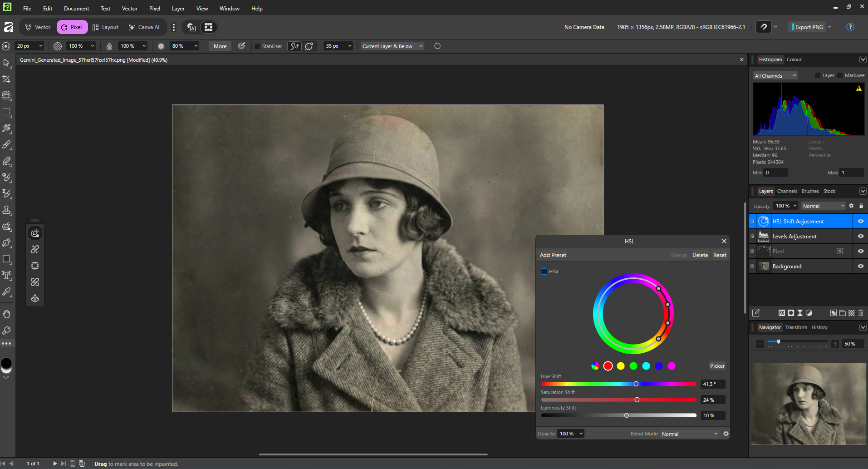868x469 pixels.
Task: Enable the HSV checkbox
Action: pos(544,272)
